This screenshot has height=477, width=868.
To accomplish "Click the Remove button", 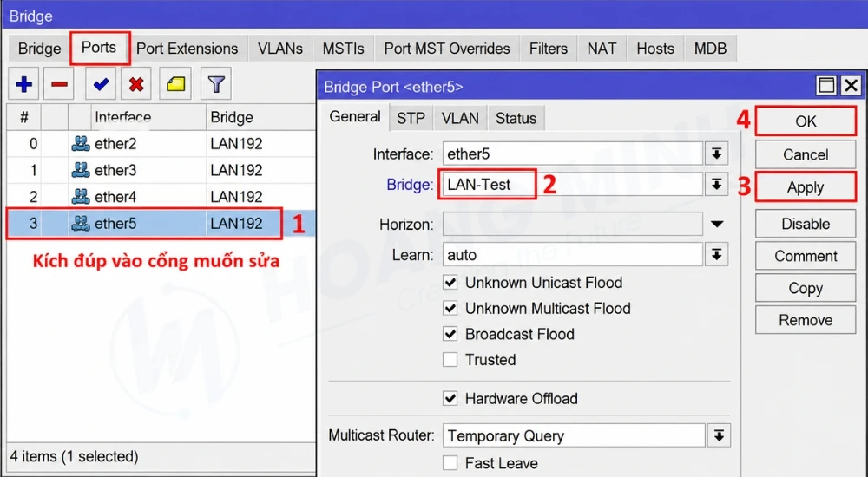I will 806,320.
